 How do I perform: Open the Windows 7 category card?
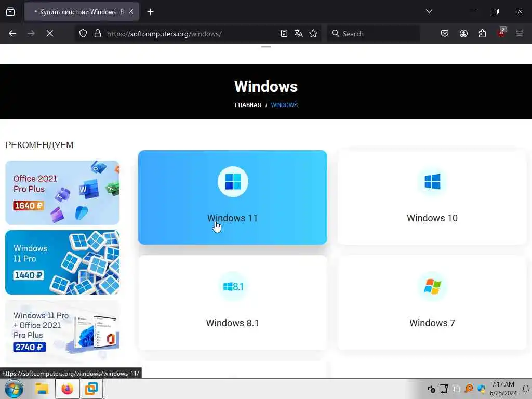pos(432,302)
